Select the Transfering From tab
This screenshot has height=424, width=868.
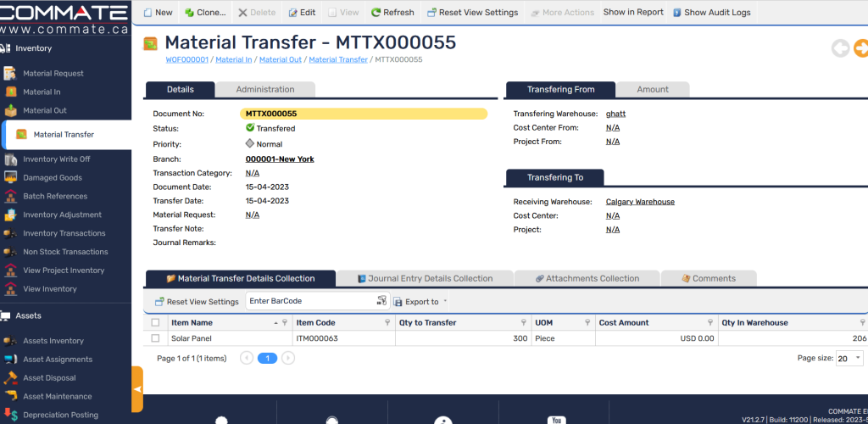pos(561,89)
